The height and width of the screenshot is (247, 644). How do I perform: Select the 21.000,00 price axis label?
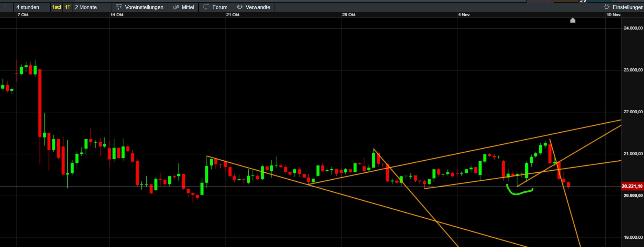633,154
